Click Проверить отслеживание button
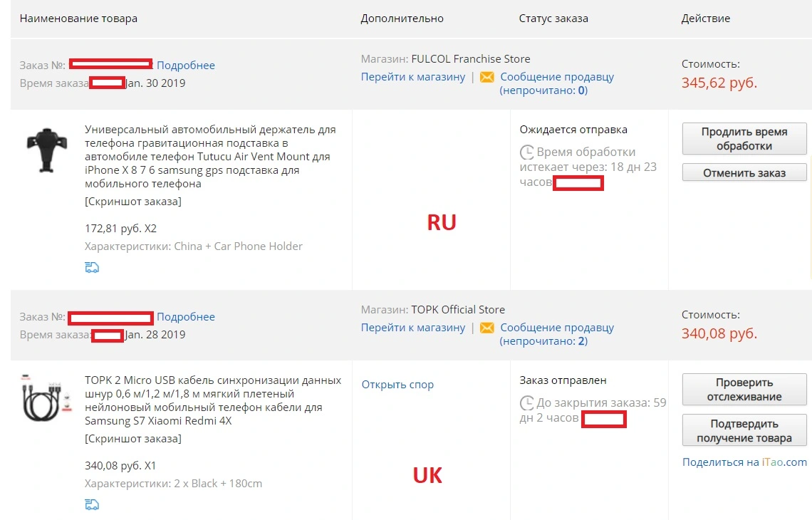This screenshot has width=812, height=520. click(x=744, y=390)
